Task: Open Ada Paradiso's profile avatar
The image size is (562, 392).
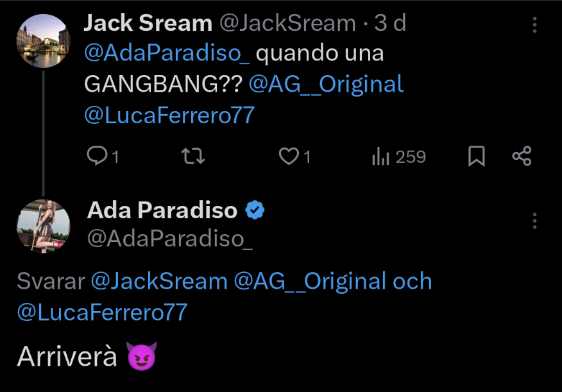Action: [x=44, y=226]
